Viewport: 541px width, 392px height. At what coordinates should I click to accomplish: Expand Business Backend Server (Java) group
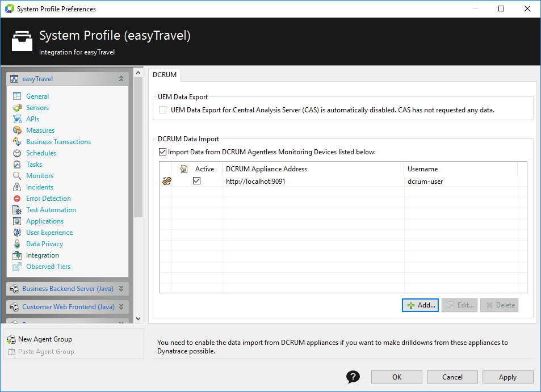click(121, 289)
